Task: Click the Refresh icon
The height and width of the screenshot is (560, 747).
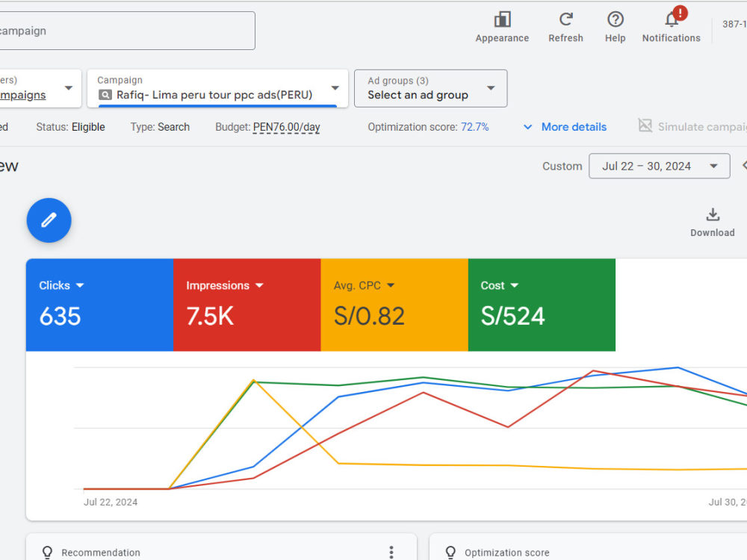Action: (565, 19)
